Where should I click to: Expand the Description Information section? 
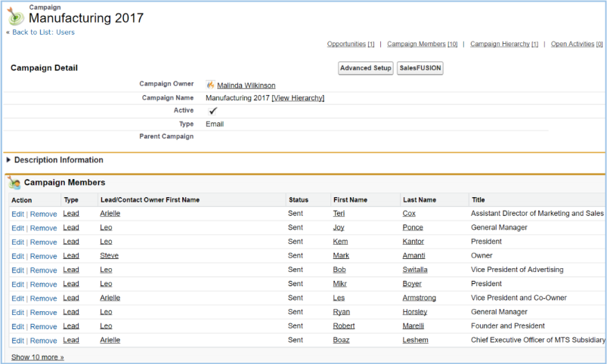[9, 160]
